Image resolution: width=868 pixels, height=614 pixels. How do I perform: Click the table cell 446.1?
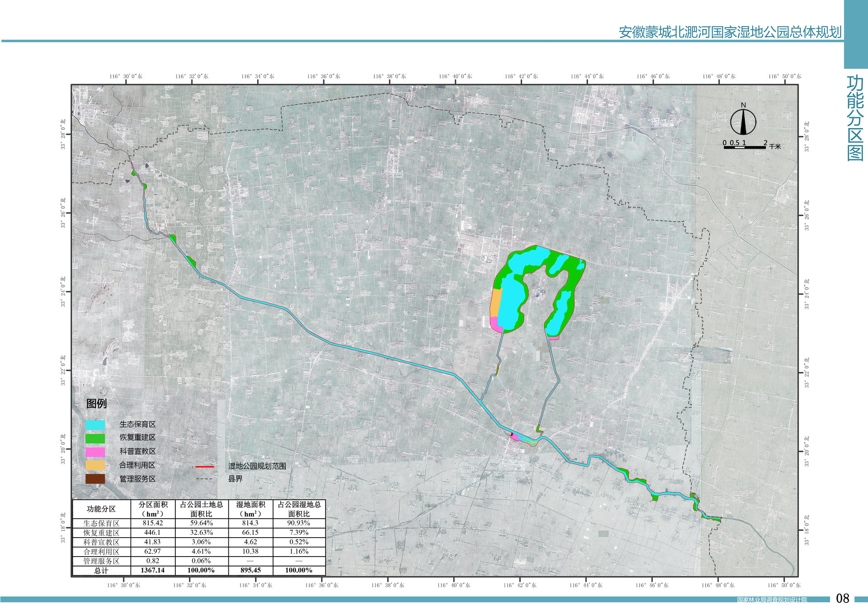tap(152, 533)
